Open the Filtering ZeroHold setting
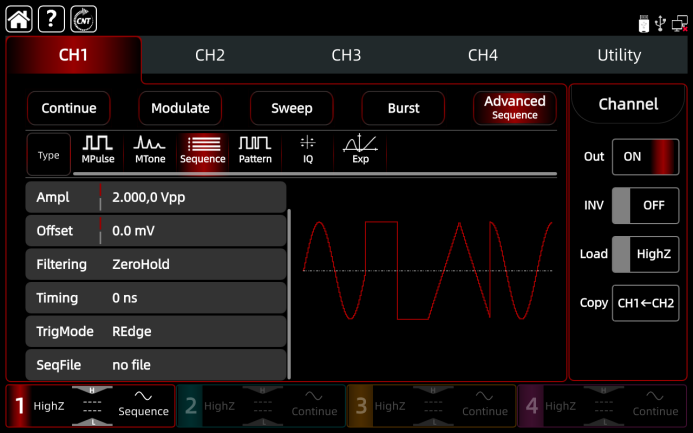Image resolution: width=693 pixels, height=433 pixels. (156, 265)
